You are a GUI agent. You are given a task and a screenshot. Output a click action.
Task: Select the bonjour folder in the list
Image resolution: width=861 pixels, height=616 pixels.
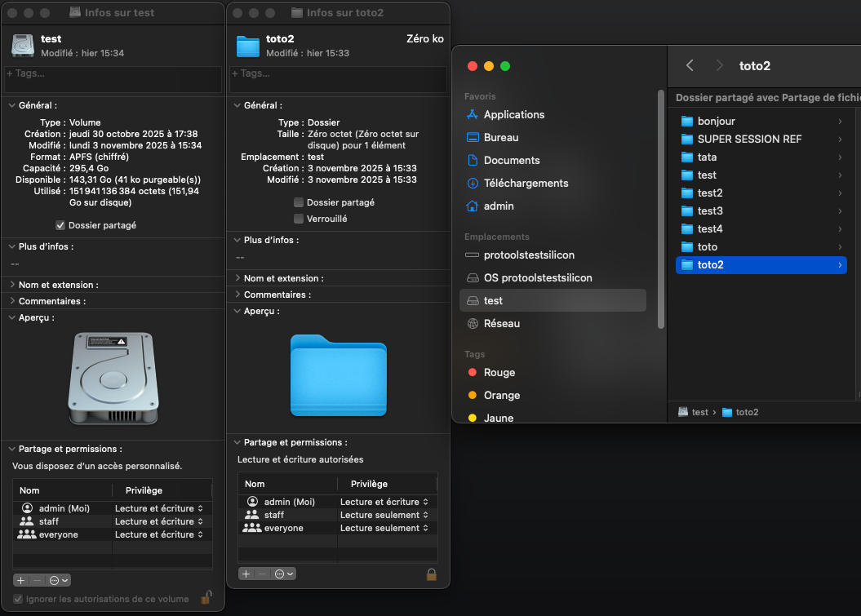pyautogui.click(x=716, y=122)
